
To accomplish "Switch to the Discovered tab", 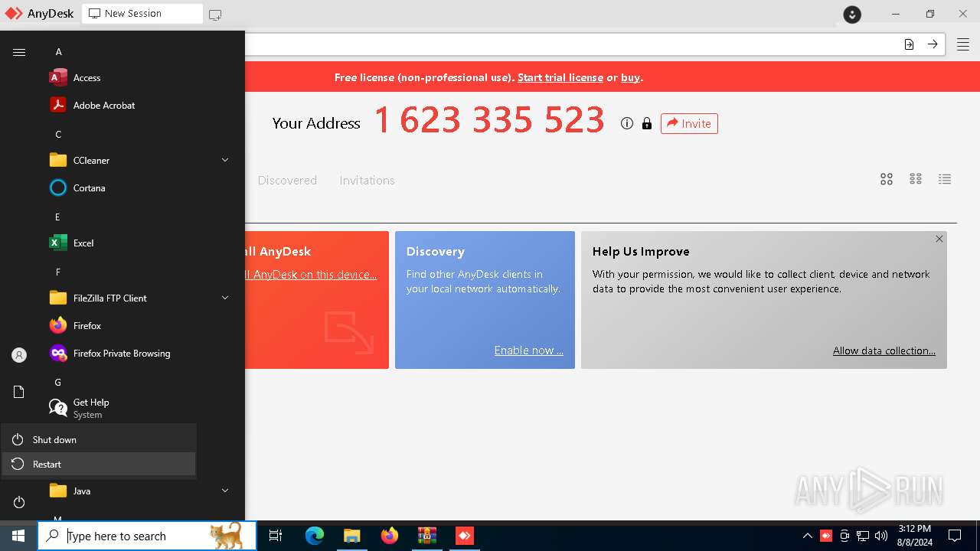I will (x=287, y=181).
